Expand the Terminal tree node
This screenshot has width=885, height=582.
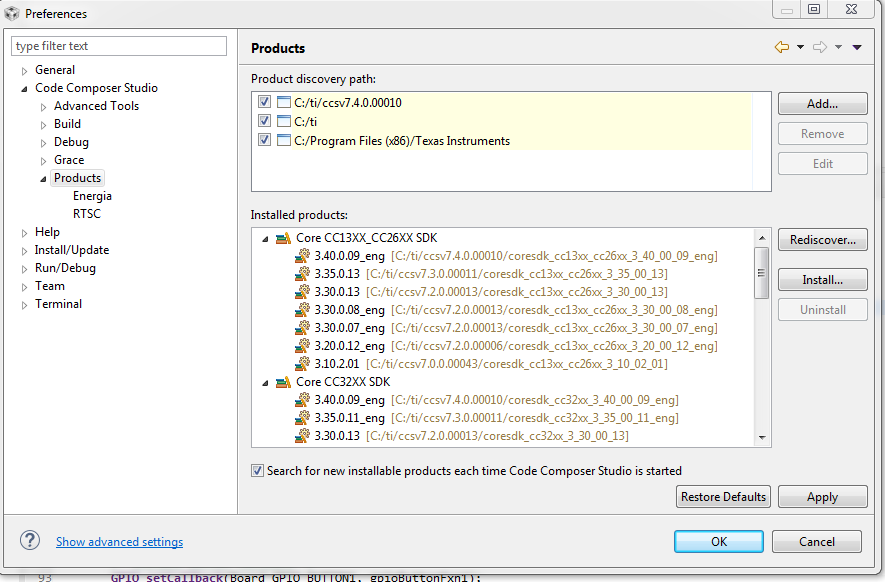24,305
